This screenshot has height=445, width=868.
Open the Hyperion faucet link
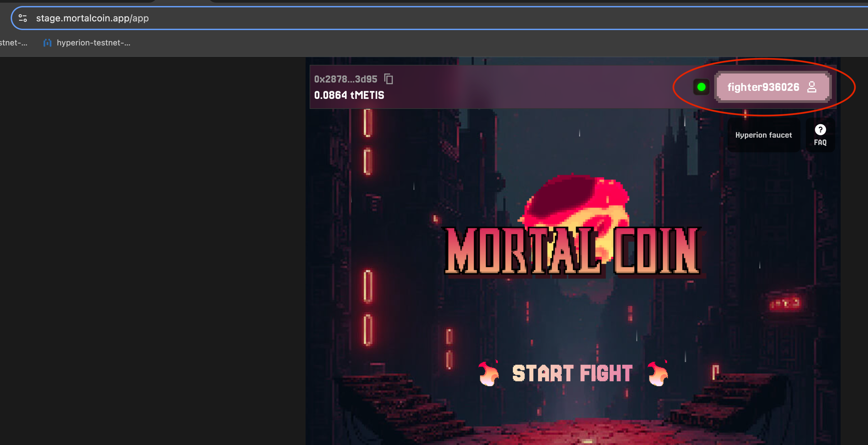click(763, 135)
